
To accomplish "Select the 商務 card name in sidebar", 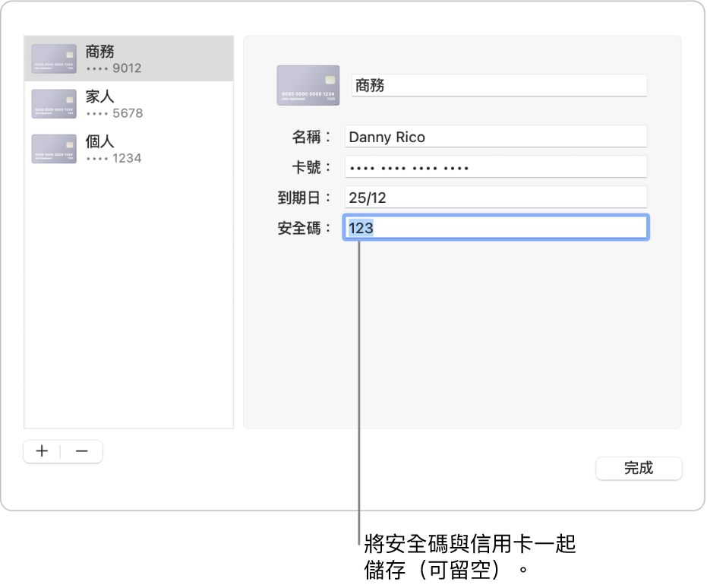I will click(99, 52).
